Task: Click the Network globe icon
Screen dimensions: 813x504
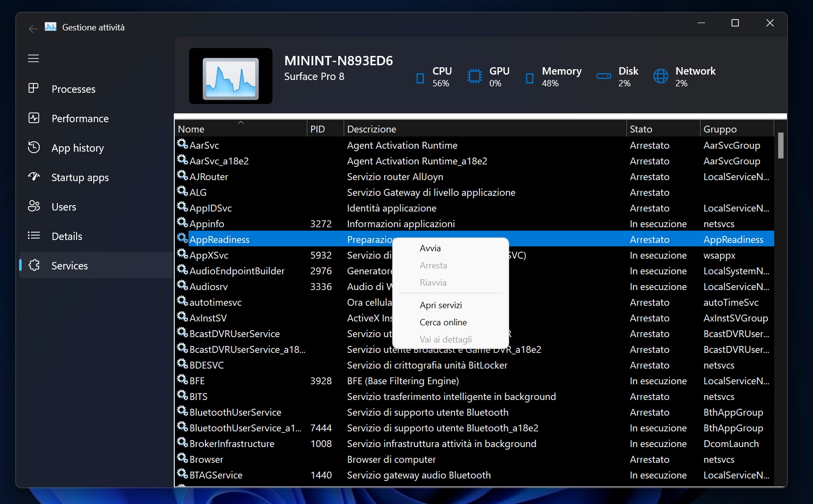Action: pyautogui.click(x=660, y=77)
